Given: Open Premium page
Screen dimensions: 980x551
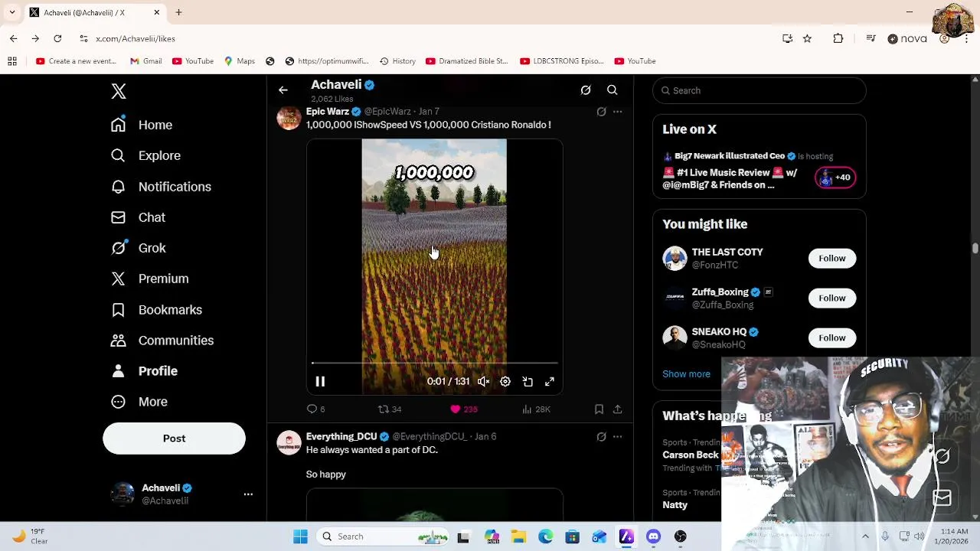Looking at the screenshot, I should pos(149,279).
